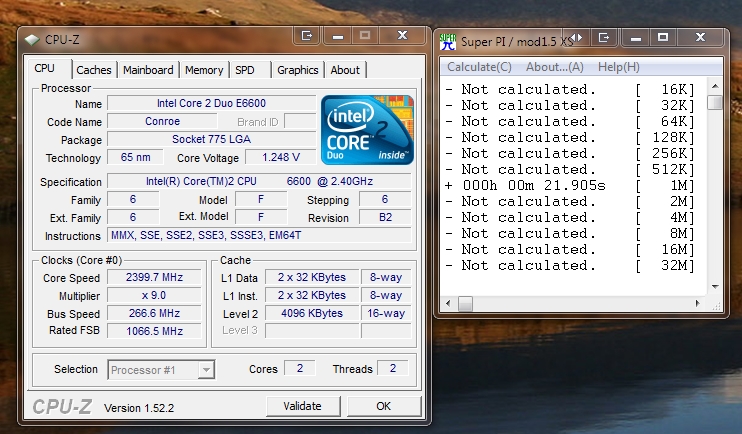Viewport: 742px width, 434px height.
Task: Open the About tab in CPU-Z
Action: click(345, 70)
